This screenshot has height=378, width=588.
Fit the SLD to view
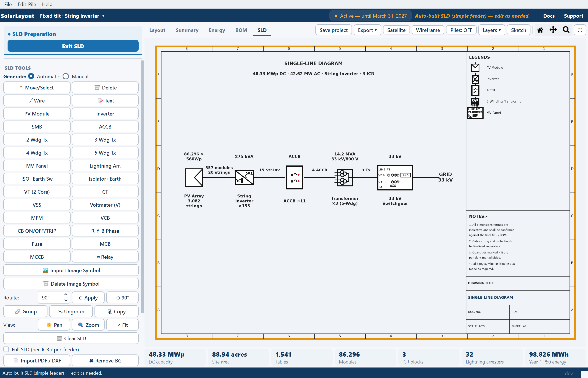click(122, 325)
